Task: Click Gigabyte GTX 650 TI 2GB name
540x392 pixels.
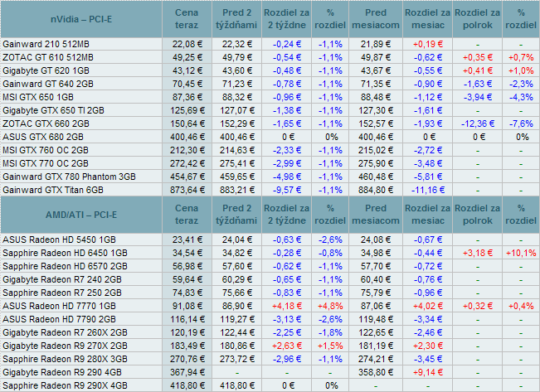Action: click(x=53, y=110)
